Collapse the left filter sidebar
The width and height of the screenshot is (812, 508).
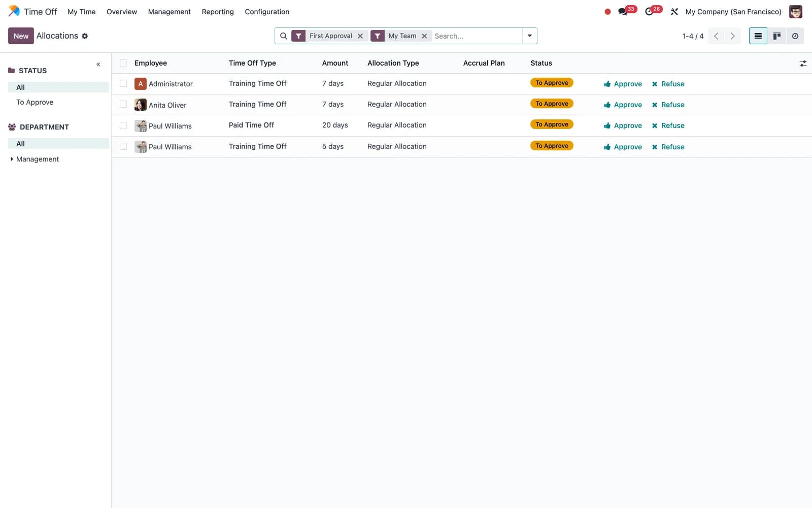[x=98, y=65]
